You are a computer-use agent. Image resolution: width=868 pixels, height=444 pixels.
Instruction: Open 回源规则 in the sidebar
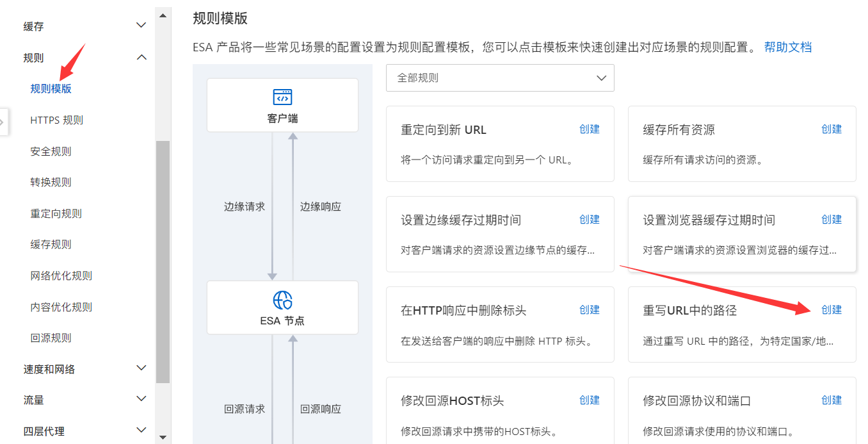tap(51, 338)
